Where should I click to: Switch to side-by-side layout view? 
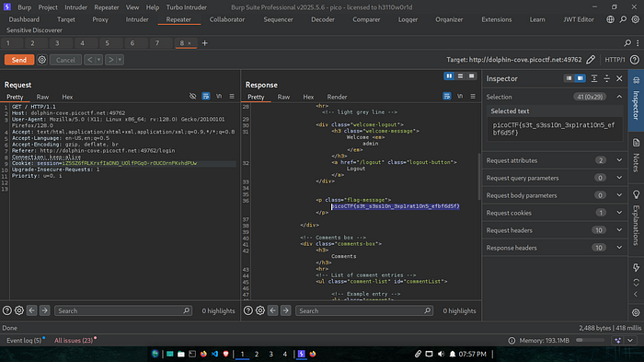point(449,76)
